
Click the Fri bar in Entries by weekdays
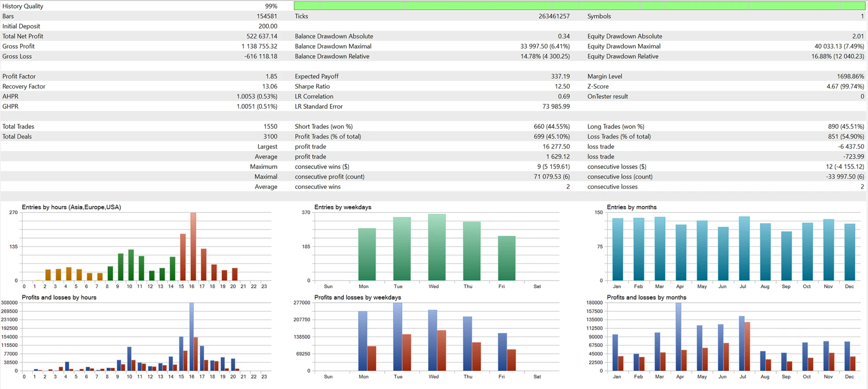(x=506, y=258)
